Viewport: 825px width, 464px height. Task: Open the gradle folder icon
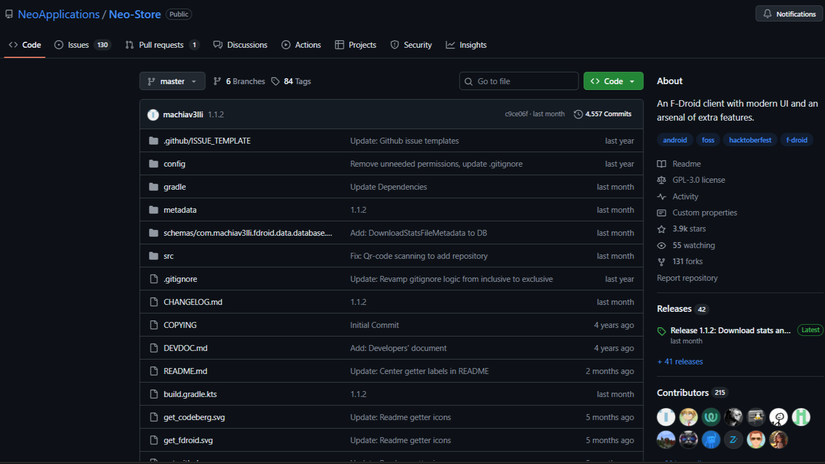tap(154, 187)
